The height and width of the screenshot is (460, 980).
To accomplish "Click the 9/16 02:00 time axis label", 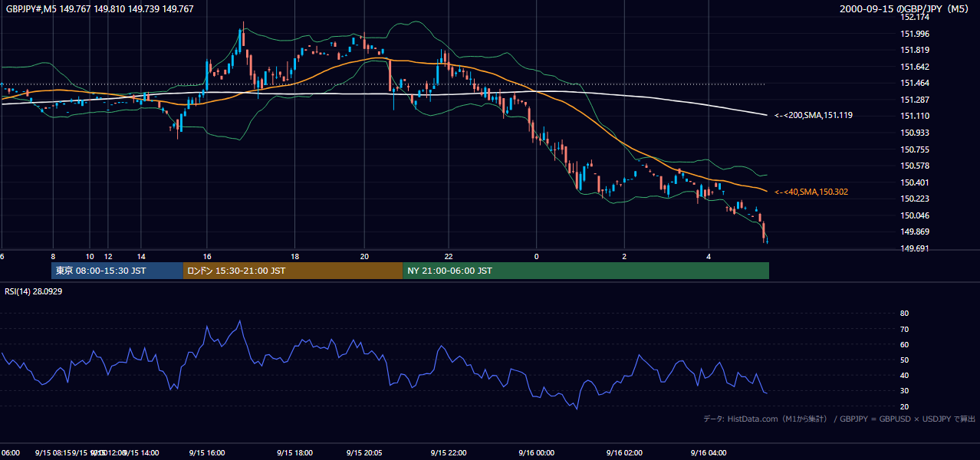I will 624,453.
